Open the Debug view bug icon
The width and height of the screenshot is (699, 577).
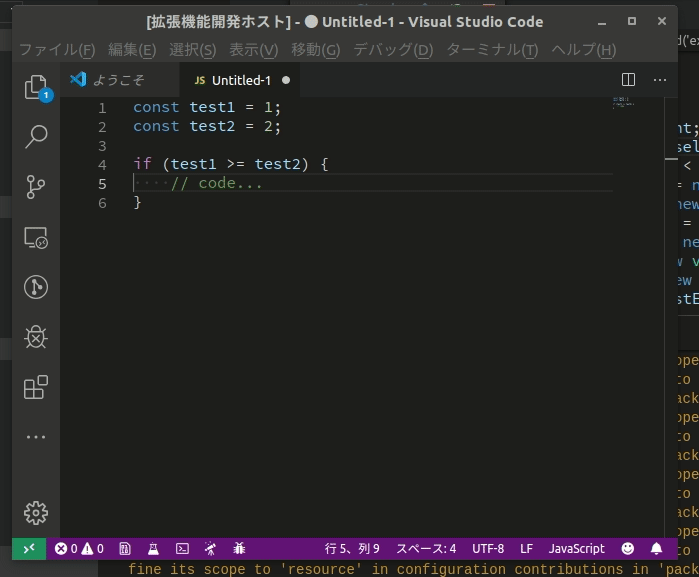[36, 337]
